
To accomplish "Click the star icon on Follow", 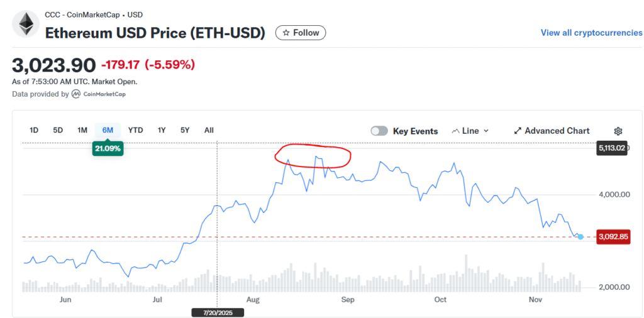I will (x=286, y=33).
